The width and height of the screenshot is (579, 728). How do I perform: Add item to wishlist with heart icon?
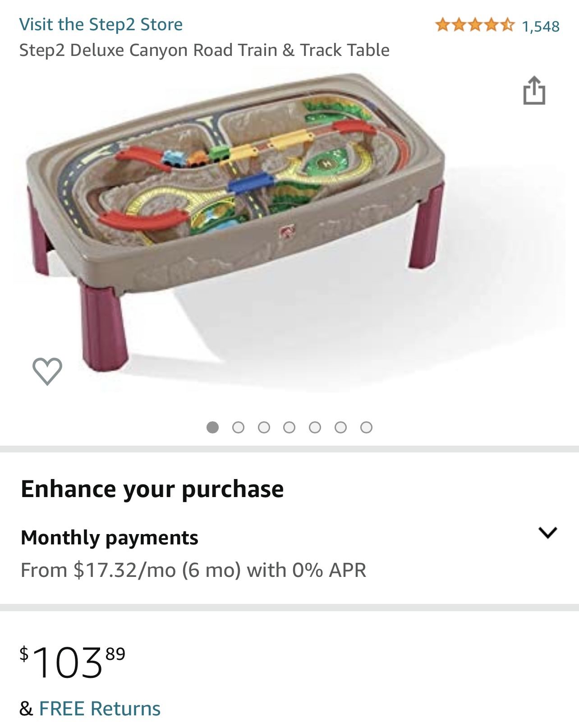click(47, 371)
